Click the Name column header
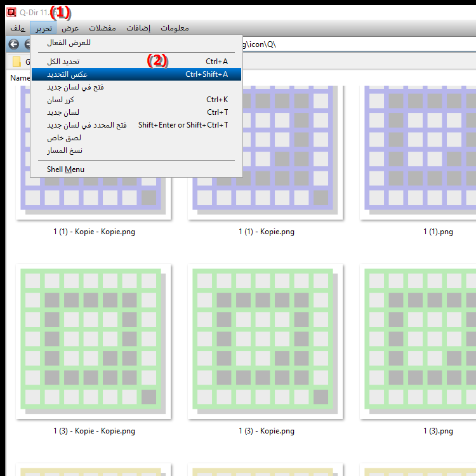476x476 pixels. (20, 78)
